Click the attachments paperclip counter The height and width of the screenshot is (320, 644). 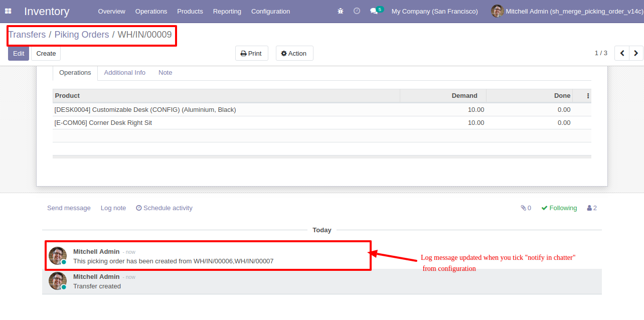click(x=526, y=208)
